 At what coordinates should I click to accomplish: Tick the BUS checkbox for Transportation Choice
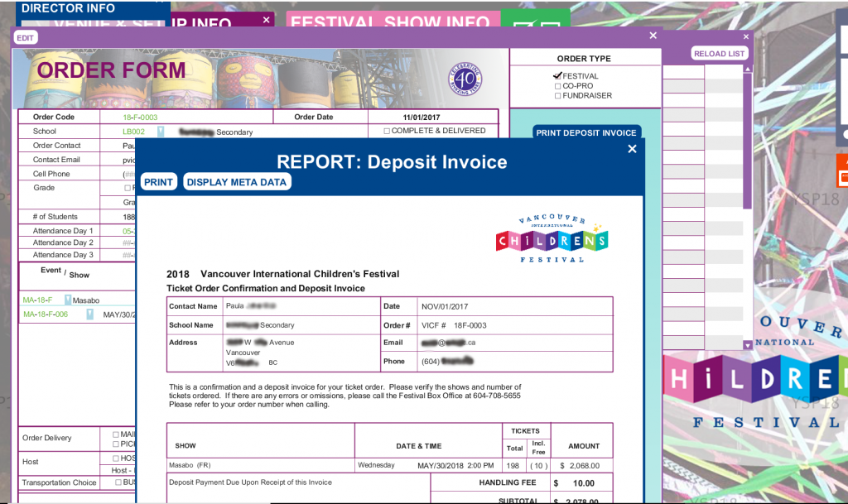[118, 482]
